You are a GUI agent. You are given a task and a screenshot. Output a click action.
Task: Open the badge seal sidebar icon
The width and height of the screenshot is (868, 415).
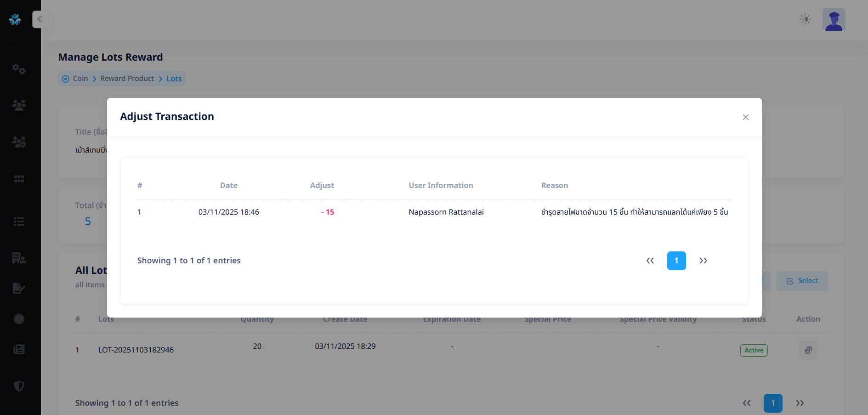(19, 319)
